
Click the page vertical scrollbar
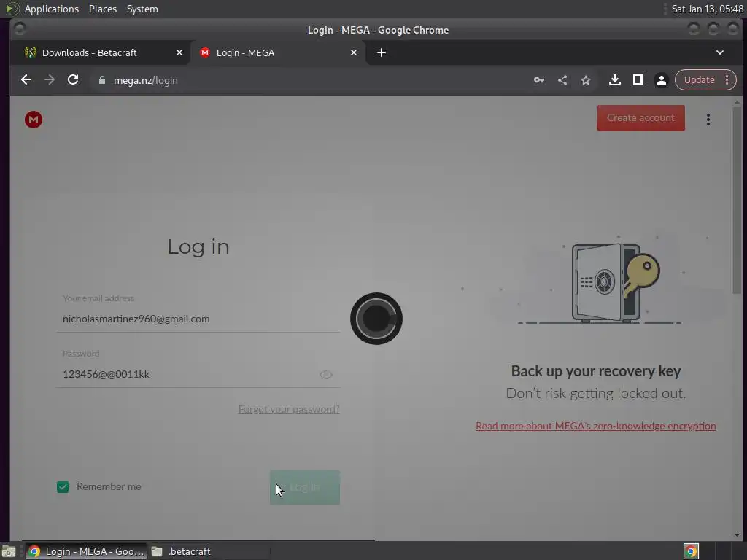coord(737,200)
